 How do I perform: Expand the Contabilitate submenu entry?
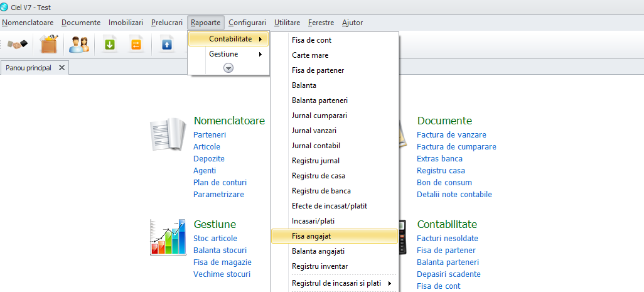[228, 39]
